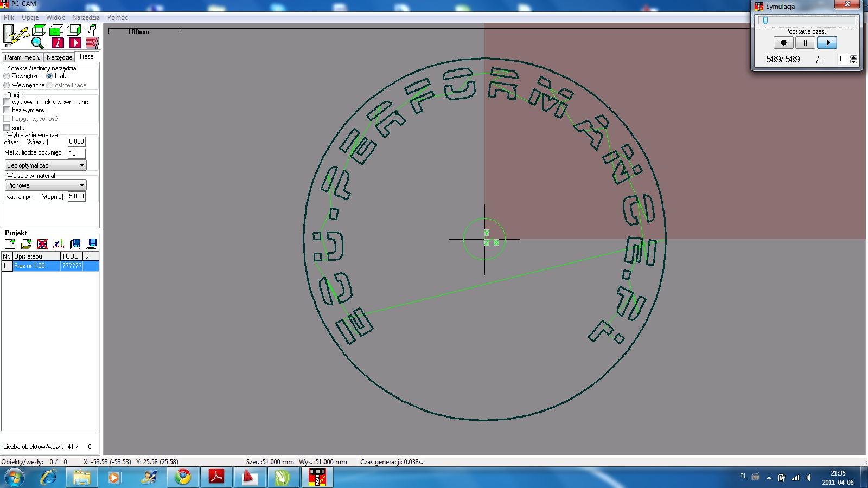The height and width of the screenshot is (488, 868).
Task: Select Zewnętrzna tool correction radio
Action: (7, 76)
